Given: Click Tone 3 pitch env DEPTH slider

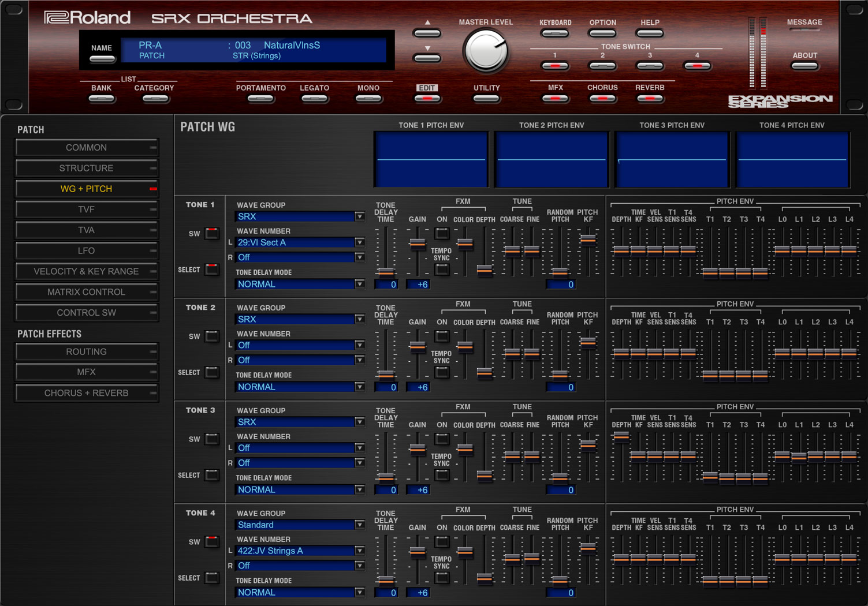Looking at the screenshot, I should click(621, 436).
